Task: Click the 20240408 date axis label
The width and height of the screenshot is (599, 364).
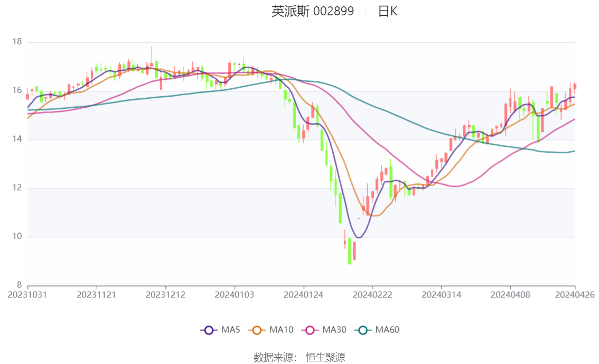Action: coord(510,295)
